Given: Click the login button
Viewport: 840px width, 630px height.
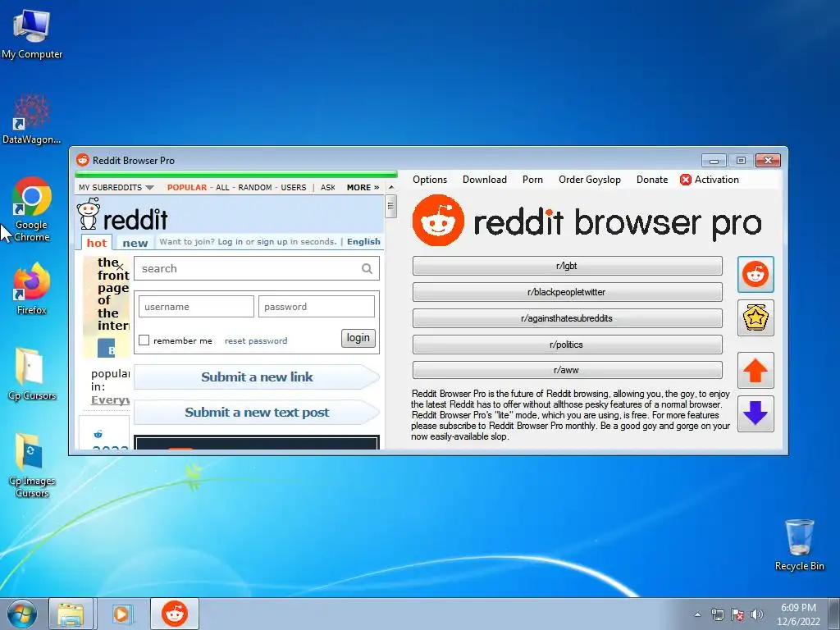Looking at the screenshot, I should [358, 338].
